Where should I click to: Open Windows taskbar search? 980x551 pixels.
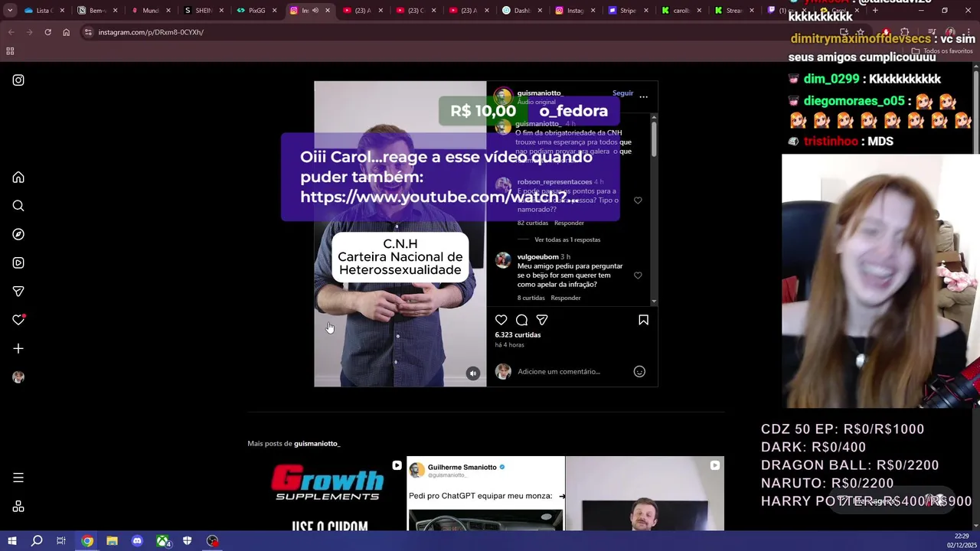click(x=37, y=541)
